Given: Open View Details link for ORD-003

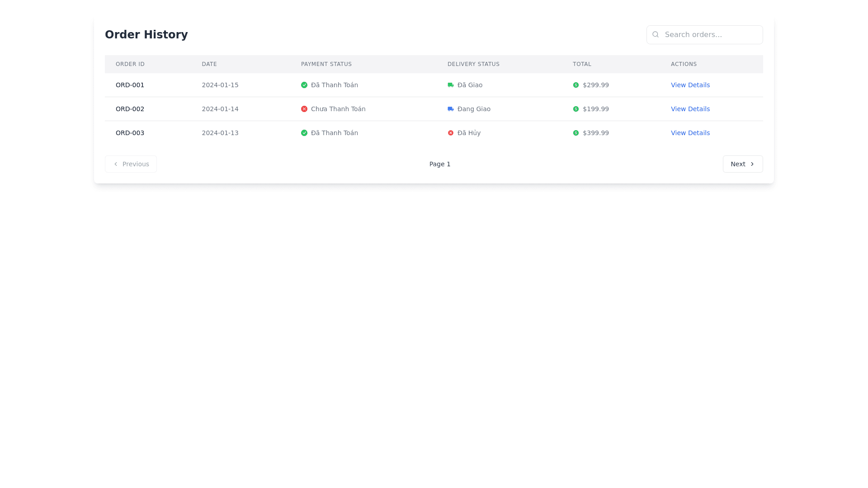Looking at the screenshot, I should [x=690, y=133].
